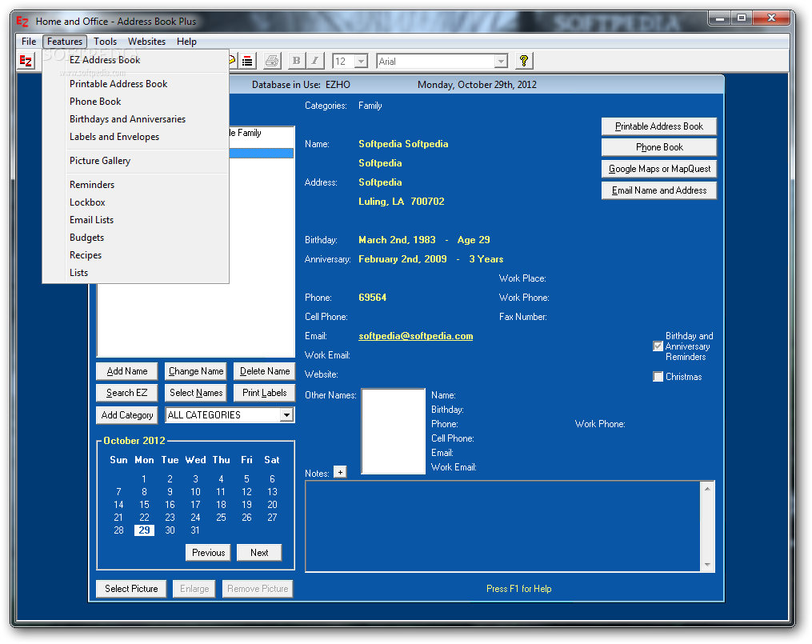Choose Printable Address Book in Features menu
The width and height of the screenshot is (812, 644).
pyautogui.click(x=136, y=84)
